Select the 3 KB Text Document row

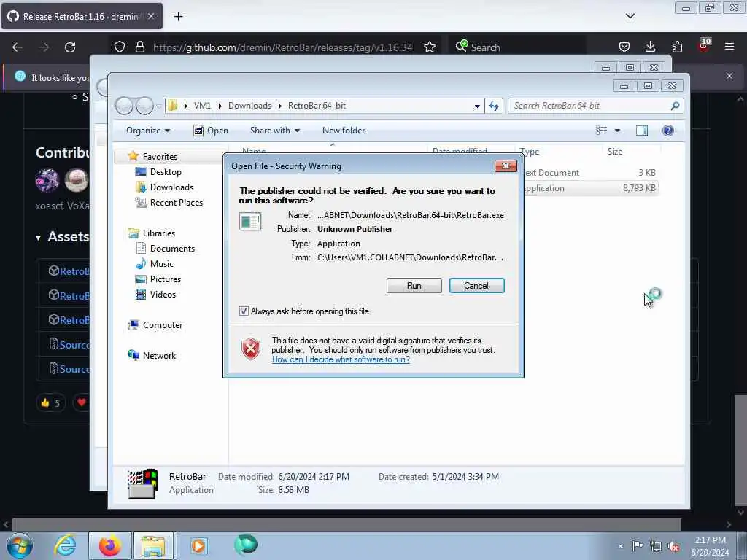[x=591, y=173]
